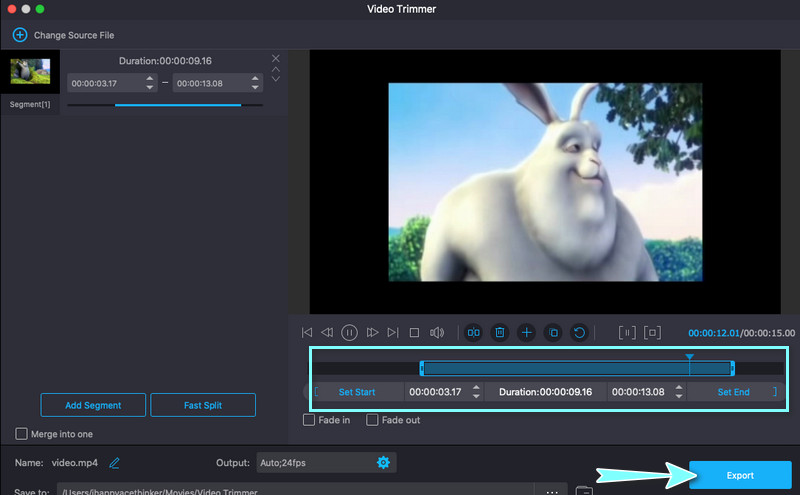Open output settings gear icon

click(382, 462)
